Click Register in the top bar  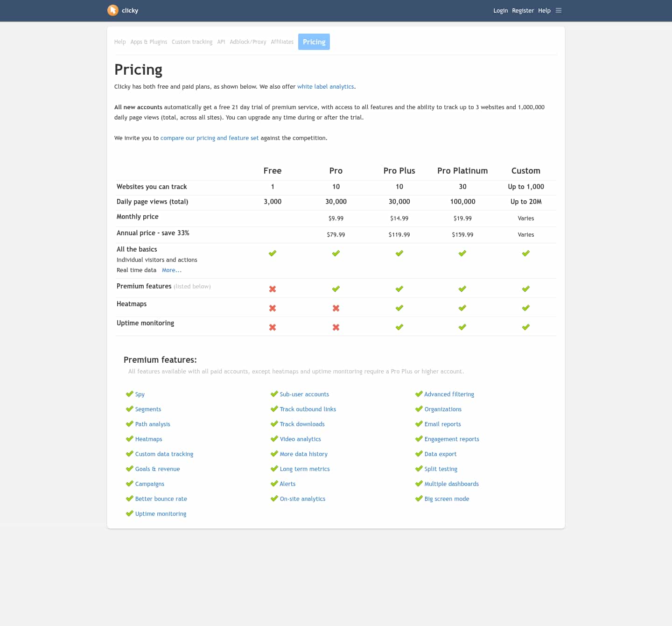tap(523, 10)
